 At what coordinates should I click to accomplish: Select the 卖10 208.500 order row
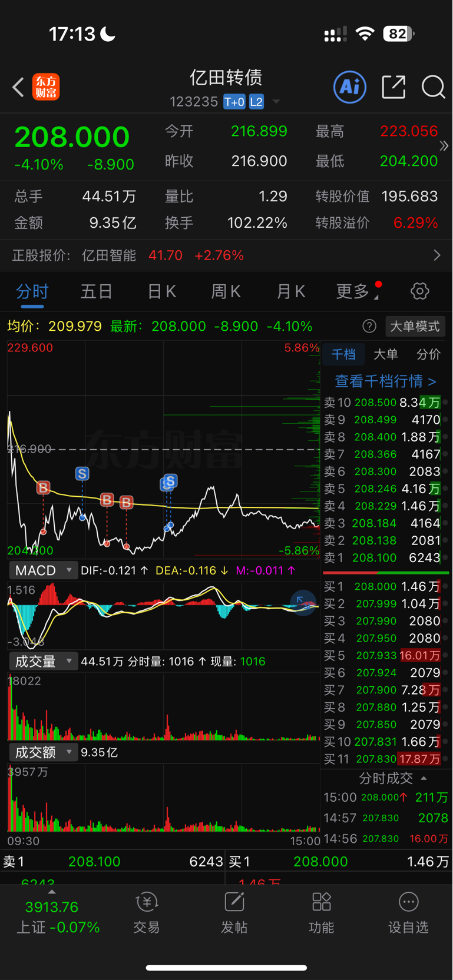click(x=385, y=403)
